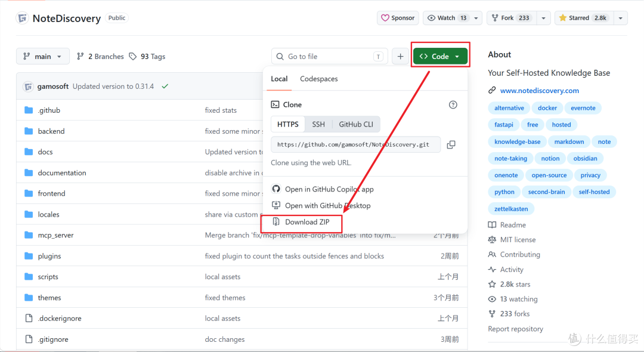Click the add file plus button

pyautogui.click(x=401, y=57)
